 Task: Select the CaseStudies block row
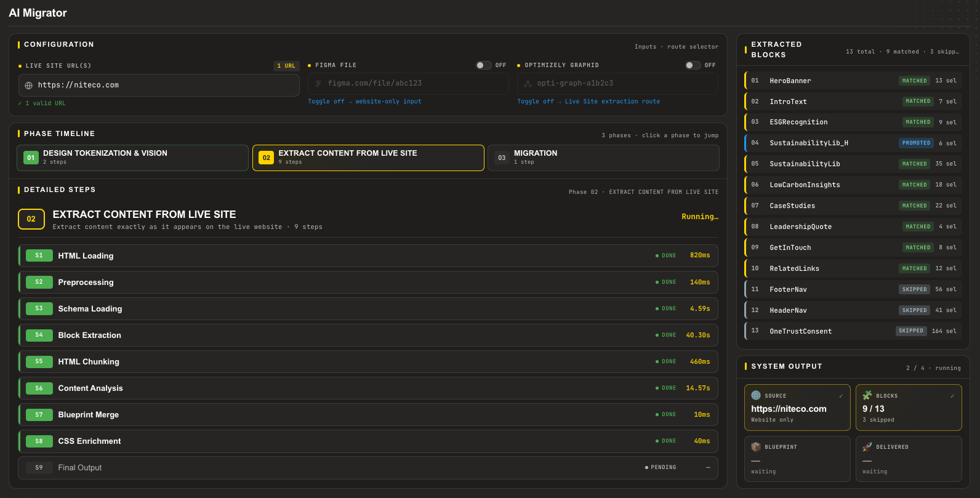853,206
